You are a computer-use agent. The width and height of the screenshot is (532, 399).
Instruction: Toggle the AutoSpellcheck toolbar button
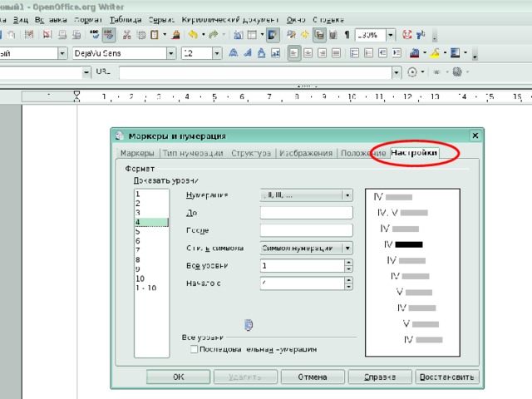[109, 35]
